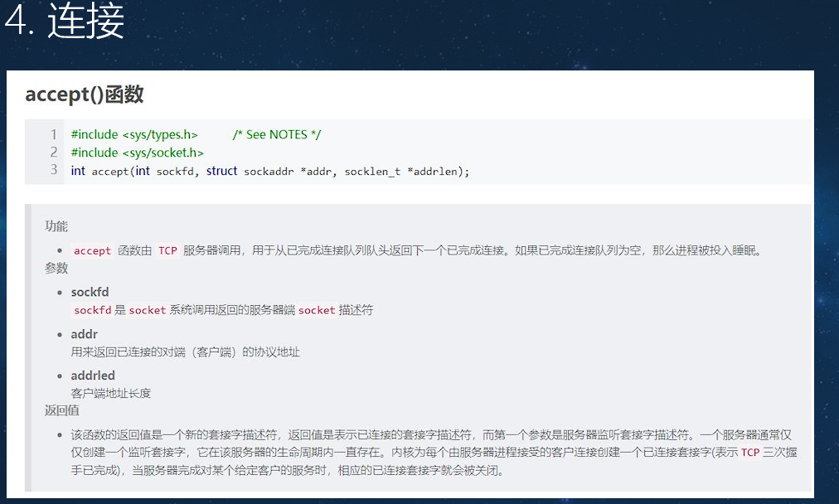Select code line number 2
839x504 pixels.
point(54,153)
